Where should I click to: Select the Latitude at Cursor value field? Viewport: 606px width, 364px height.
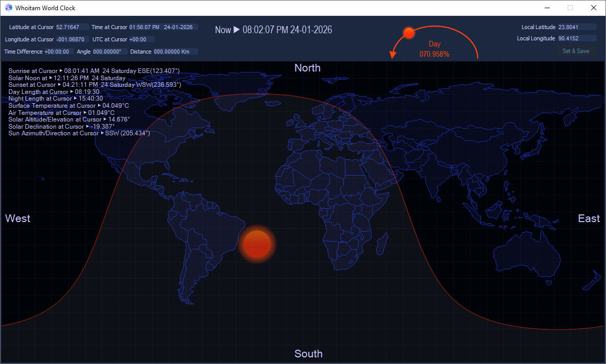[x=72, y=27]
